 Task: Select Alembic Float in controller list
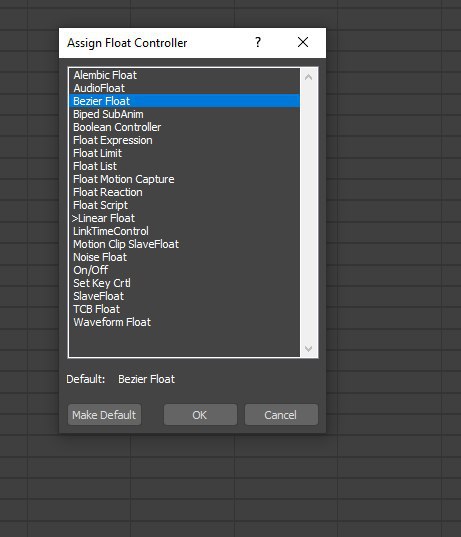pos(184,75)
